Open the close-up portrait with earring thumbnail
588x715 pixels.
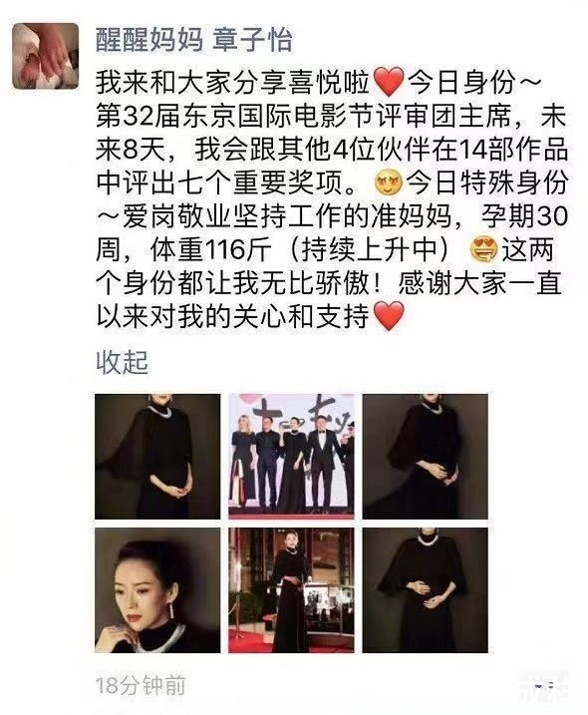tap(157, 590)
